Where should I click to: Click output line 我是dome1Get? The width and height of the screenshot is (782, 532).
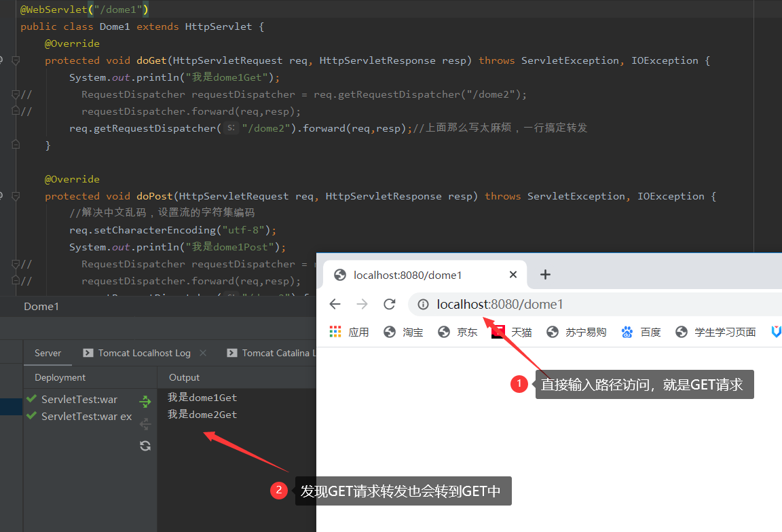(202, 398)
